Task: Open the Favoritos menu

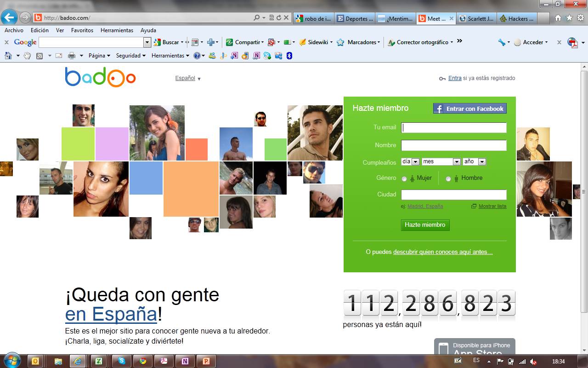Action: [x=82, y=30]
